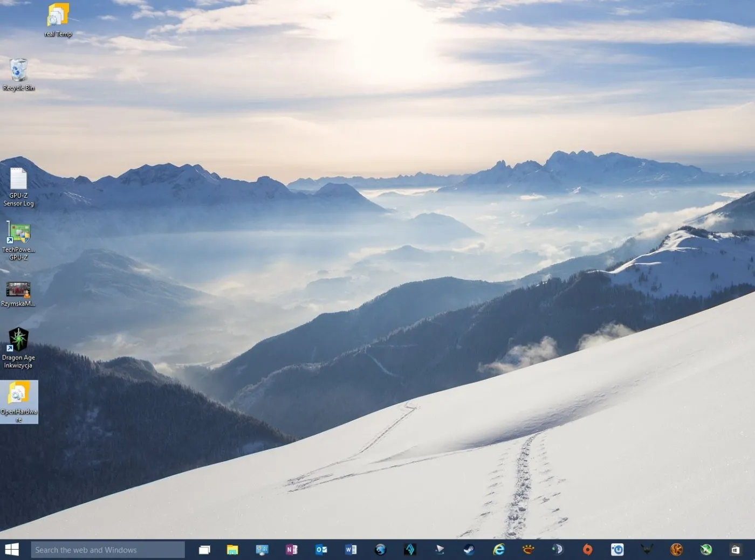
Task: Open DAEMON Tools from the taskbar
Action: tap(557, 549)
